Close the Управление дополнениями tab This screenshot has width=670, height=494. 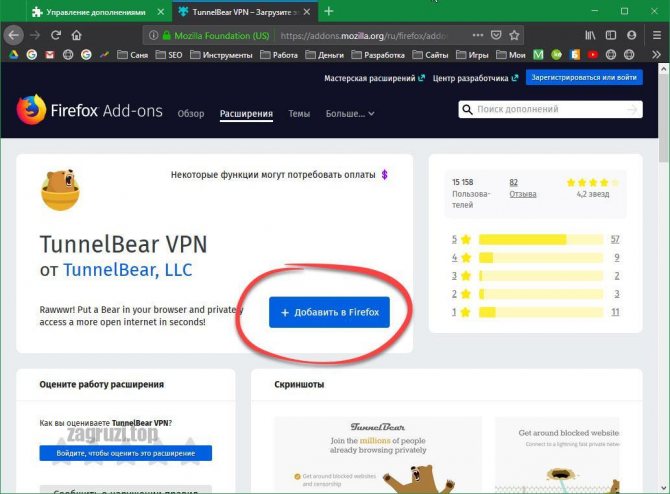coord(161,12)
